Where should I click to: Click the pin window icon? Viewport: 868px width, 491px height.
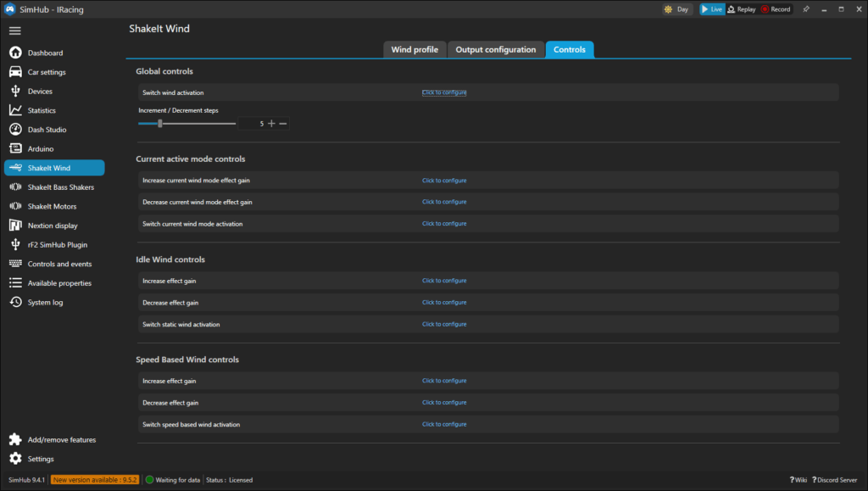[x=806, y=9]
